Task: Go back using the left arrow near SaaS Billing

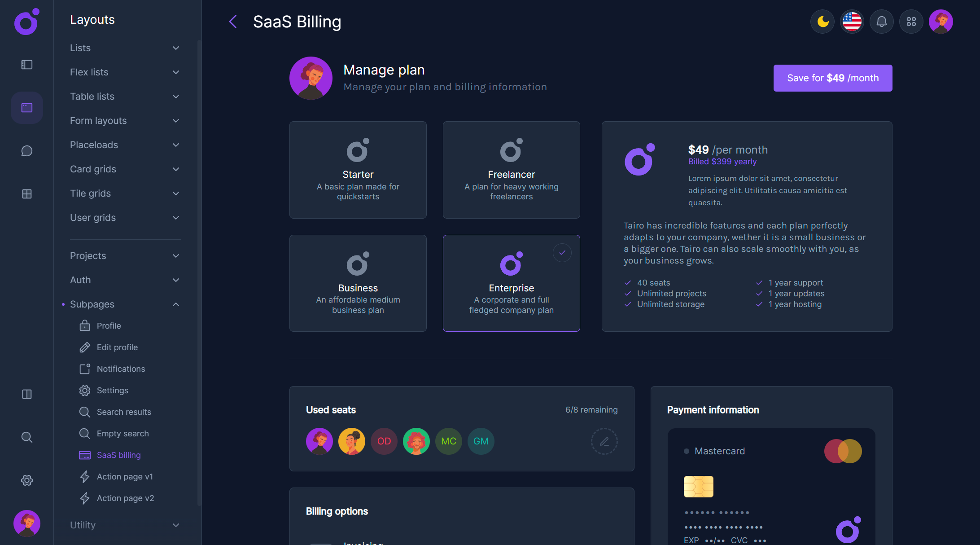Action: [232, 21]
